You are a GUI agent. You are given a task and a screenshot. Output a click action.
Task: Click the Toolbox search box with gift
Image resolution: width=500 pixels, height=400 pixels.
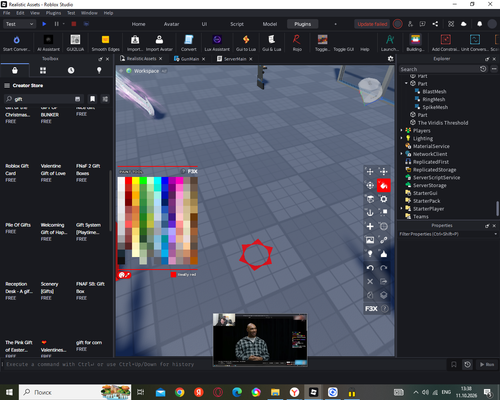[x=43, y=99]
